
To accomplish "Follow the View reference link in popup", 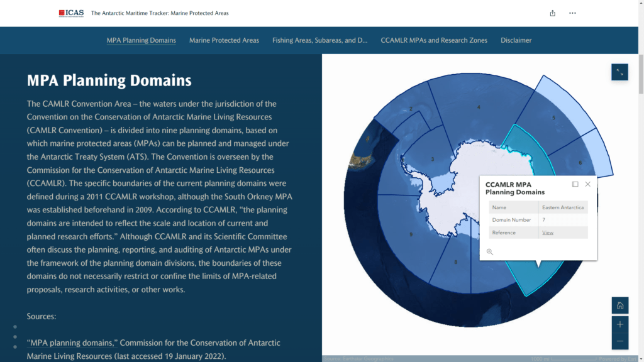I will (x=548, y=233).
